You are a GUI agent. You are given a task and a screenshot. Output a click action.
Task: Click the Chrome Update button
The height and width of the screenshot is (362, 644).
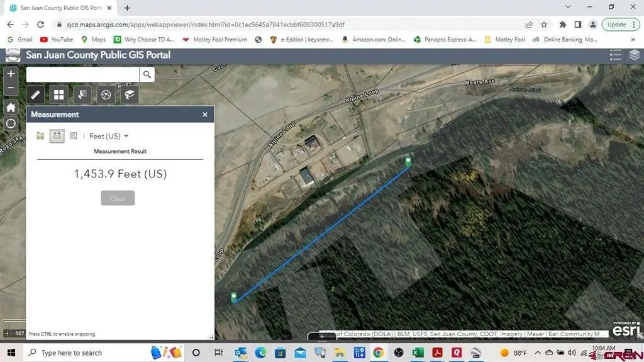point(619,25)
